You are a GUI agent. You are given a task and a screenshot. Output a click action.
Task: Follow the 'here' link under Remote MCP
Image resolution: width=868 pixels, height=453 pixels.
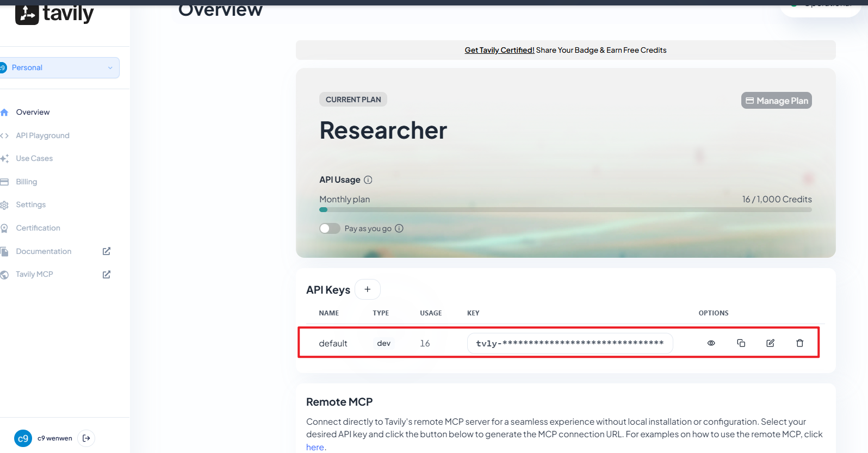(x=315, y=448)
